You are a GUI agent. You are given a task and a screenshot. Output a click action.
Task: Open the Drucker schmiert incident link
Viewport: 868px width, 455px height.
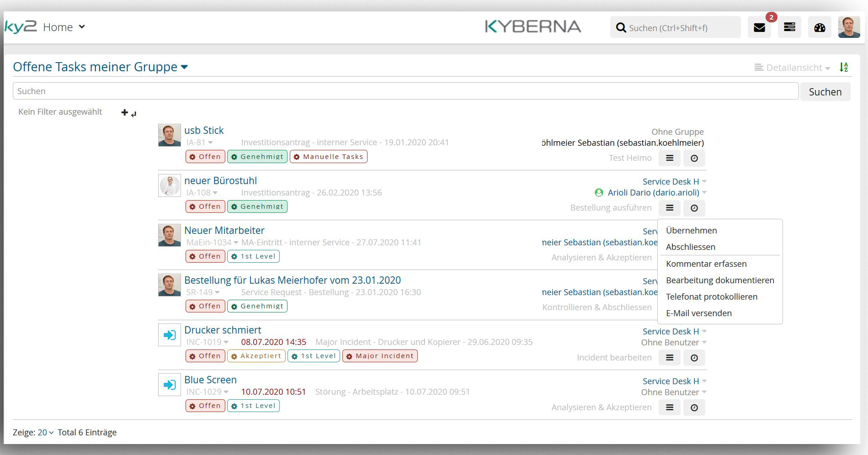tap(223, 330)
